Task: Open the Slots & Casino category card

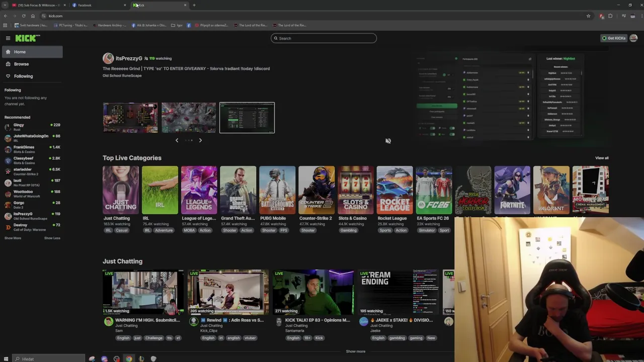Action: click(x=356, y=190)
